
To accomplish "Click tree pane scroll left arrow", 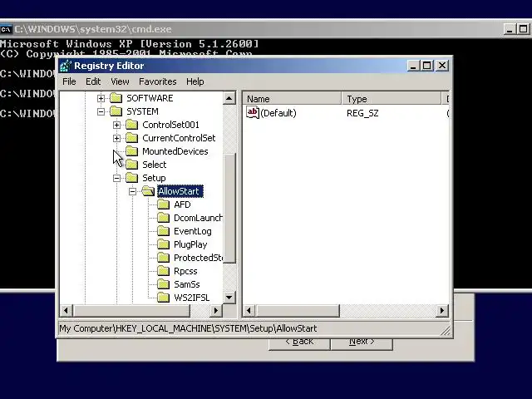I will point(66,310).
